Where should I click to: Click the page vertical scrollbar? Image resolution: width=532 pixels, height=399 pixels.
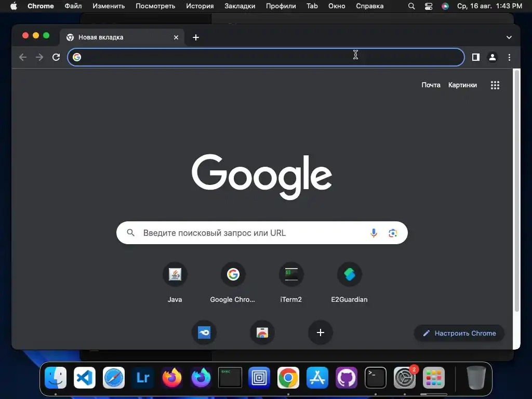pyautogui.click(x=517, y=190)
